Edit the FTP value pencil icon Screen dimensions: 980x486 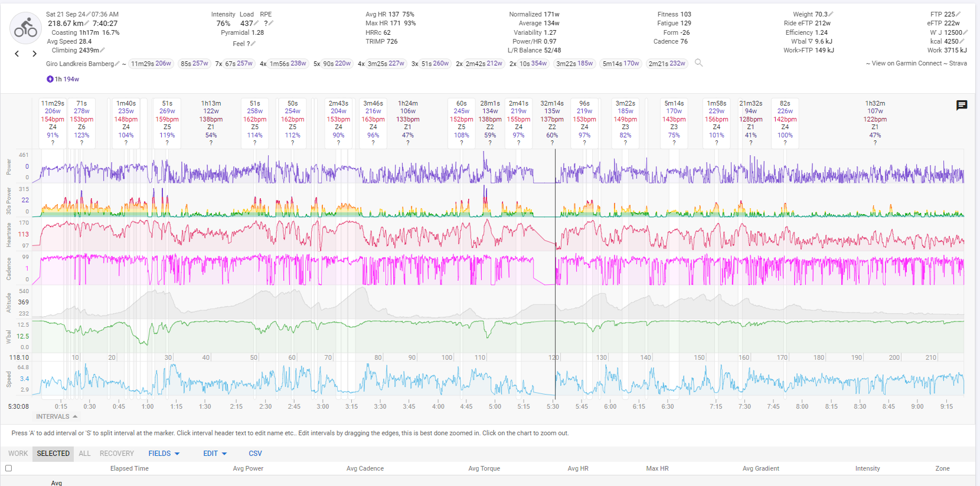pos(958,14)
